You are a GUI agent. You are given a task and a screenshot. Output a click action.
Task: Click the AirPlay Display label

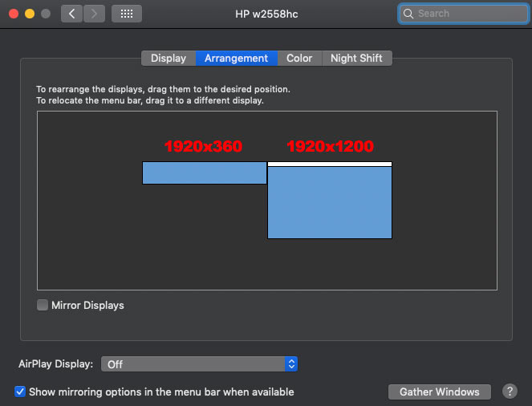click(x=55, y=364)
